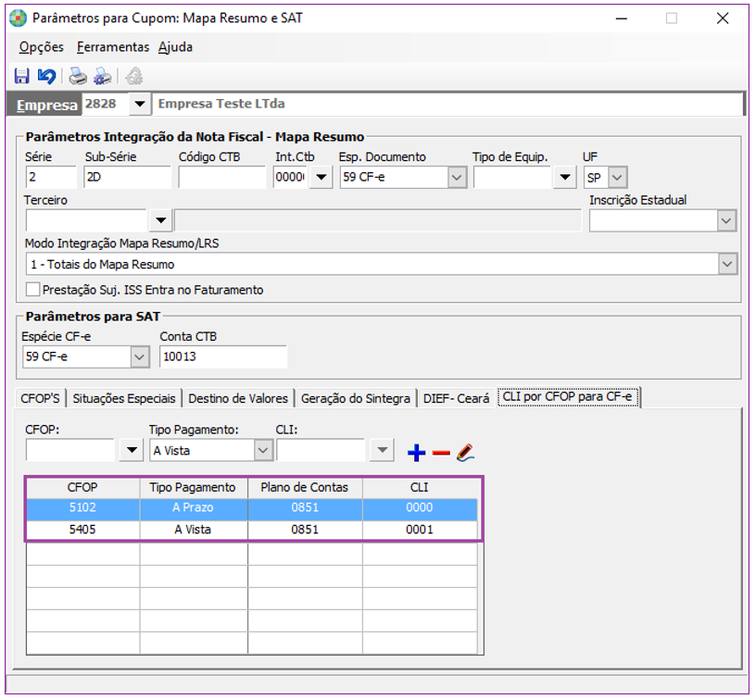This screenshot has height=700, width=756.
Task: Click the A Prazo cell in table
Action: 194,507
